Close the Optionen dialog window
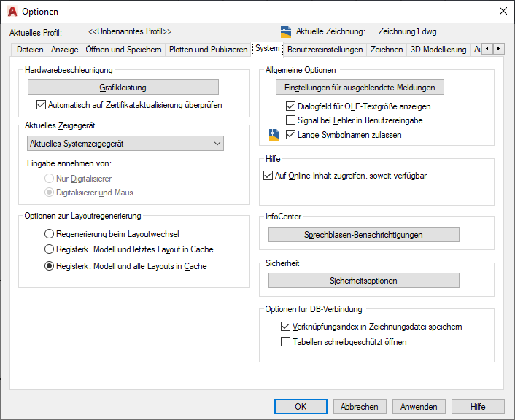The image size is (515, 420). click(503, 12)
